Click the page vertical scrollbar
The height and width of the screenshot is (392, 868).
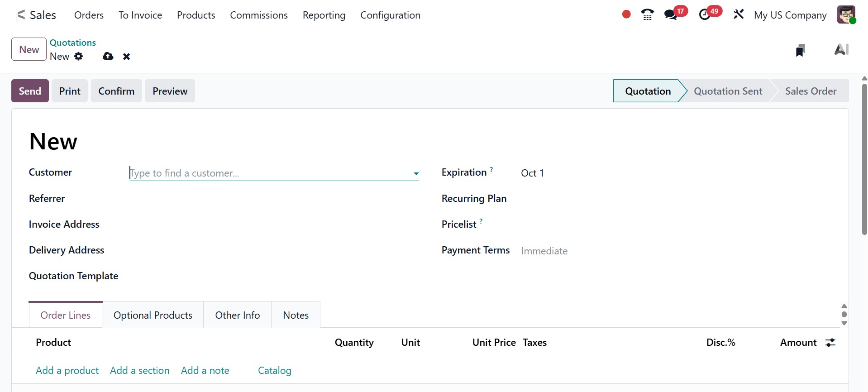(x=864, y=158)
